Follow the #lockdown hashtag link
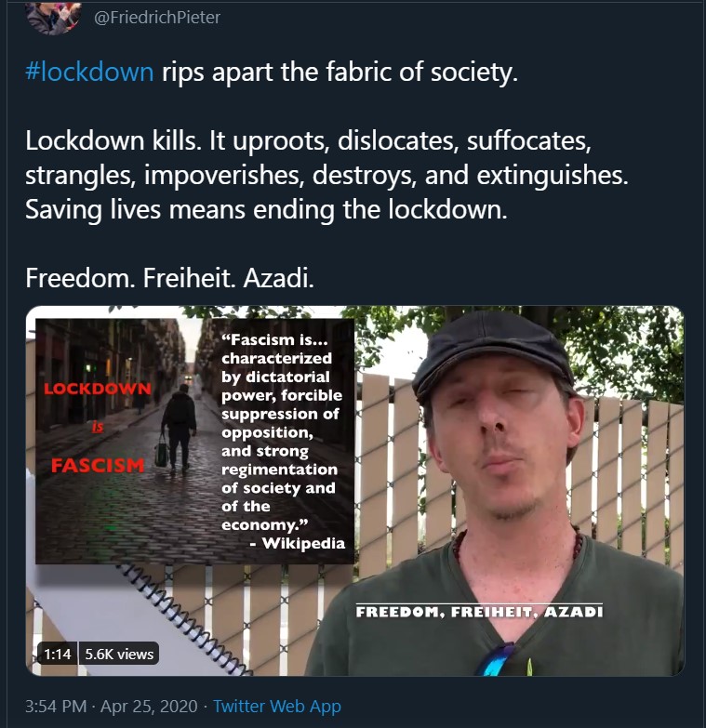Screen dimensions: 706x728 click(x=89, y=72)
